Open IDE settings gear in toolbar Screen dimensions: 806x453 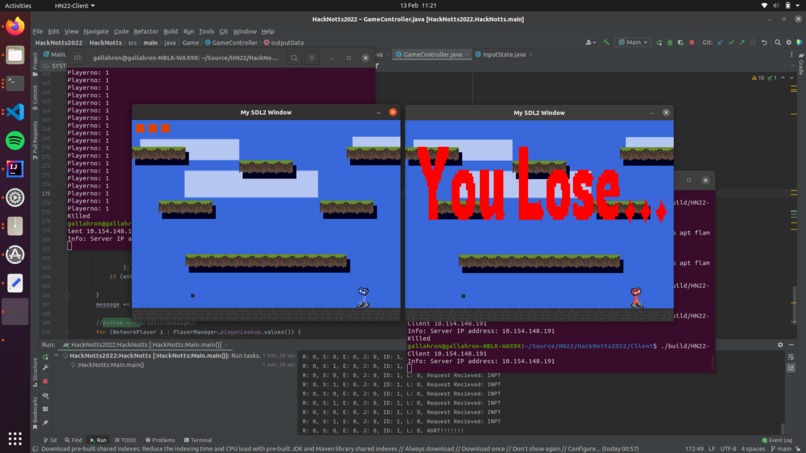tap(789, 43)
